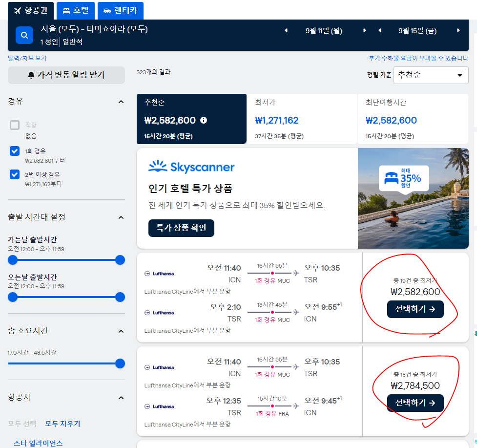Click Lufthansa logo on the 오후 12:35 return leg
Screen dimensions: 477x448
tap(159, 406)
